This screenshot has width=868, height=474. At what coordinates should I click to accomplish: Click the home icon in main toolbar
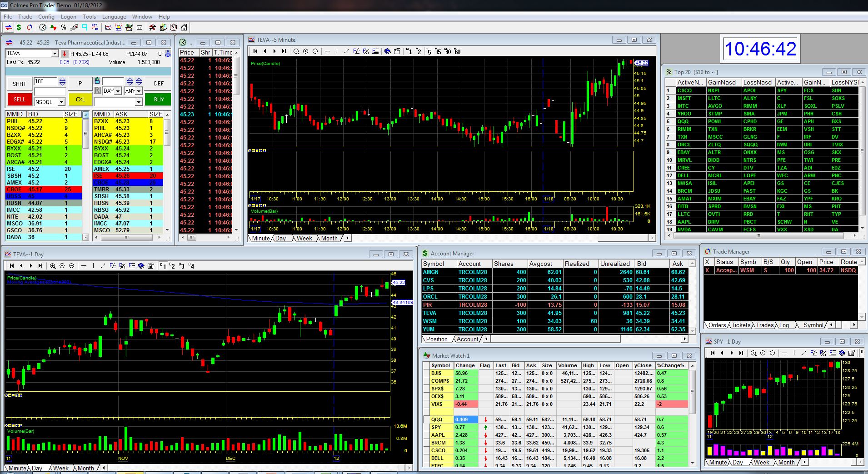[x=184, y=27]
